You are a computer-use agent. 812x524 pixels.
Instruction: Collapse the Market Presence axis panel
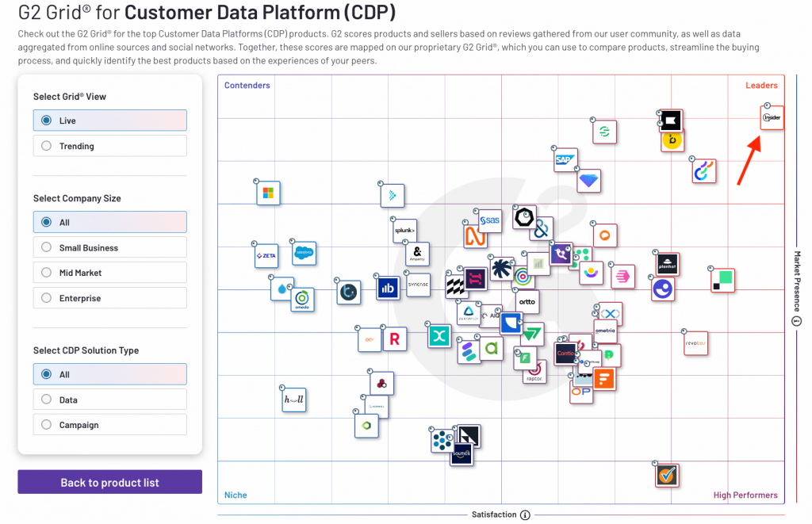pos(797,320)
